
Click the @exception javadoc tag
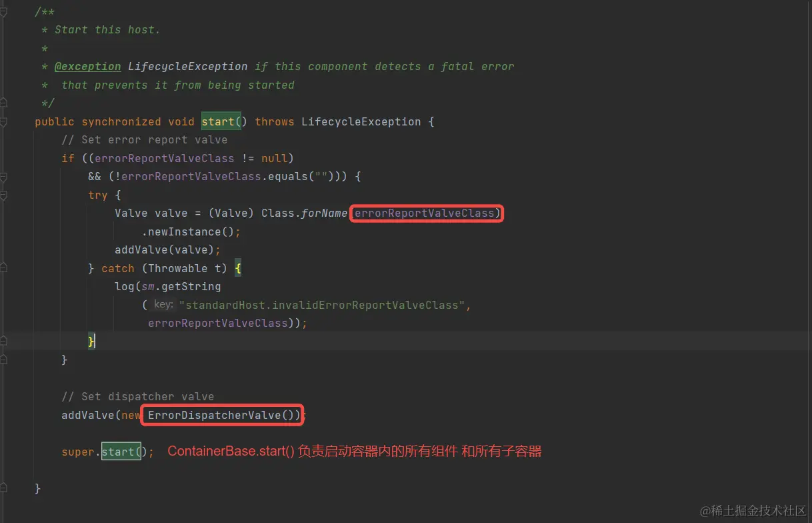pos(87,67)
